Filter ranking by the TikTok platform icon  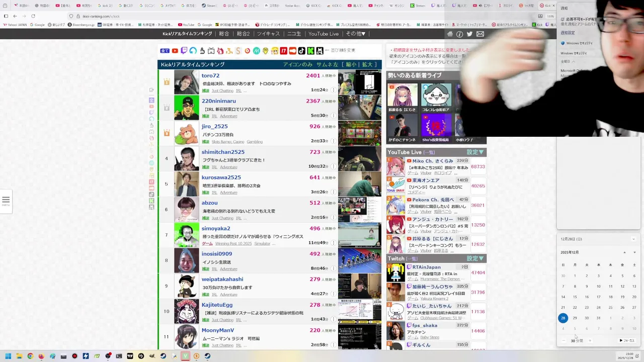302,51
